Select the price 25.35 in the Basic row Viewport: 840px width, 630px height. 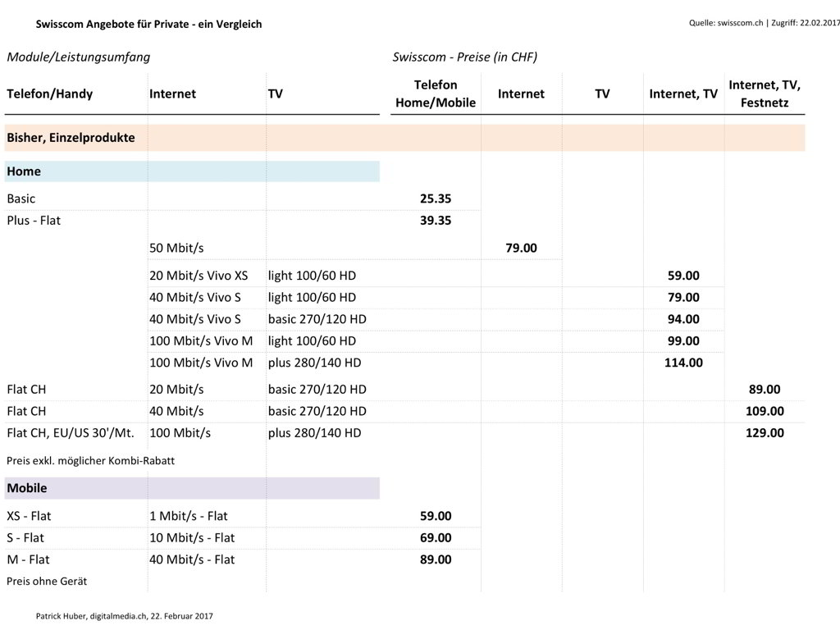point(436,199)
